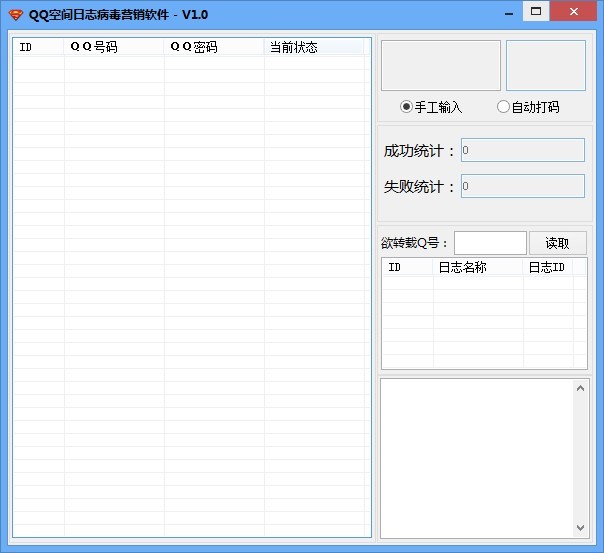Image resolution: width=604 pixels, height=553 pixels.
Task: Click the scroll up arrow in log box
Action: point(581,389)
